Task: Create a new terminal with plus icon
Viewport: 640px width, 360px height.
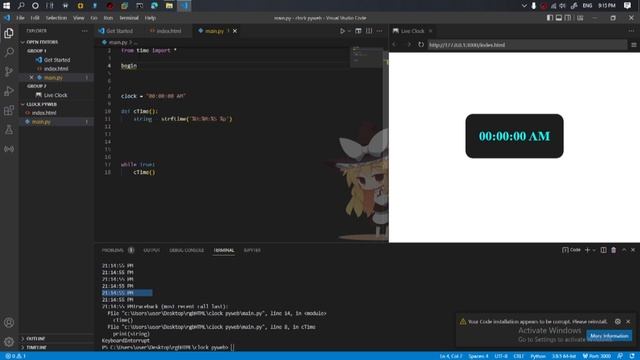Action: coord(587,250)
